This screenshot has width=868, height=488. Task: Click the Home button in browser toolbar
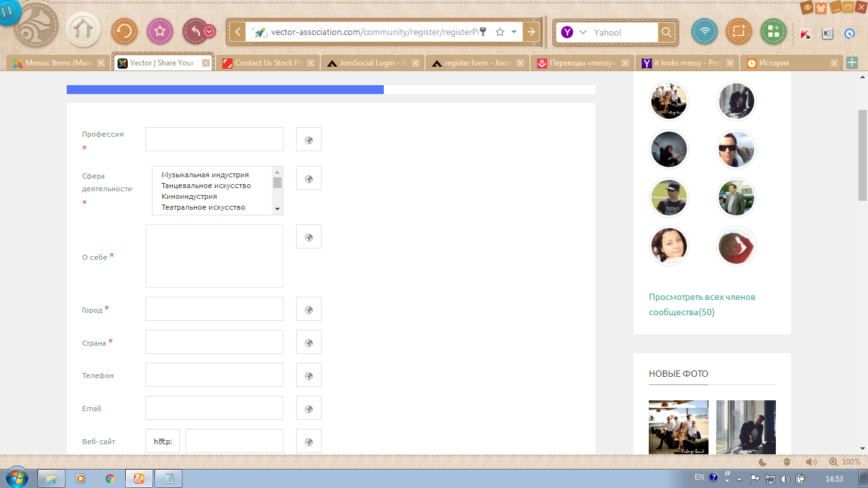(x=83, y=30)
